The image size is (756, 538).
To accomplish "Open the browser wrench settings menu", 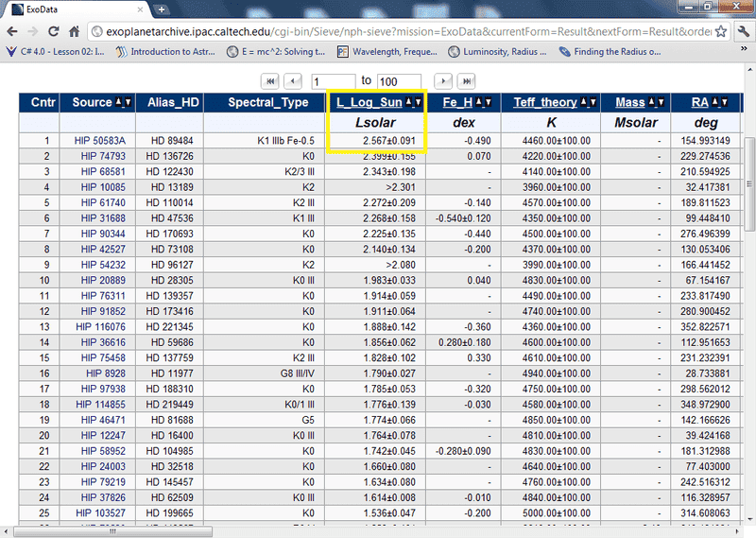I will (742, 30).
